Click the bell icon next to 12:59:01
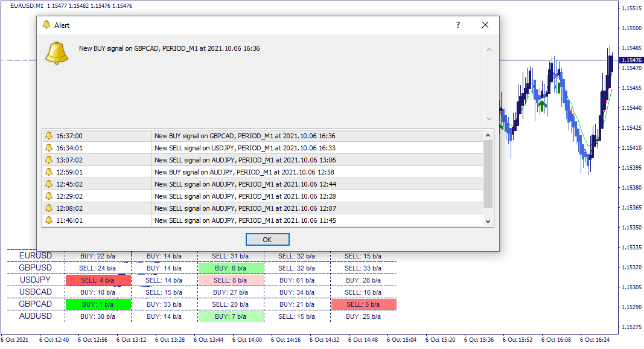The width and height of the screenshot is (644, 349). (49, 172)
